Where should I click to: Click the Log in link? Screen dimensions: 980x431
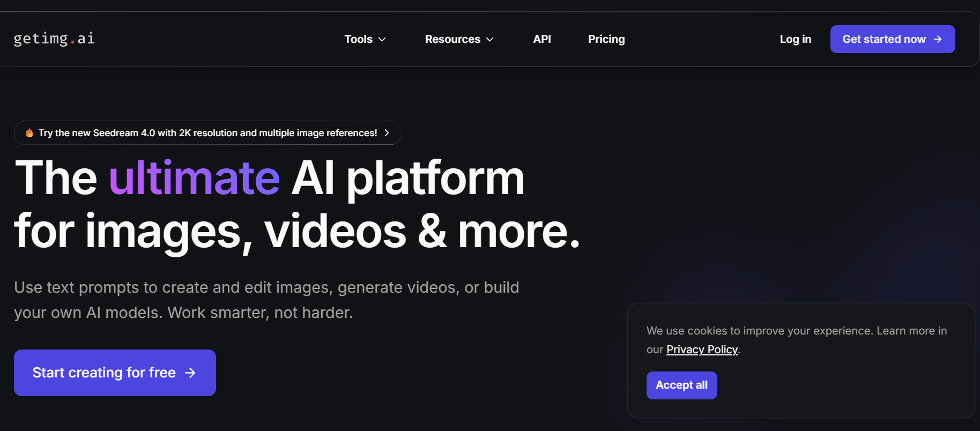click(x=795, y=39)
